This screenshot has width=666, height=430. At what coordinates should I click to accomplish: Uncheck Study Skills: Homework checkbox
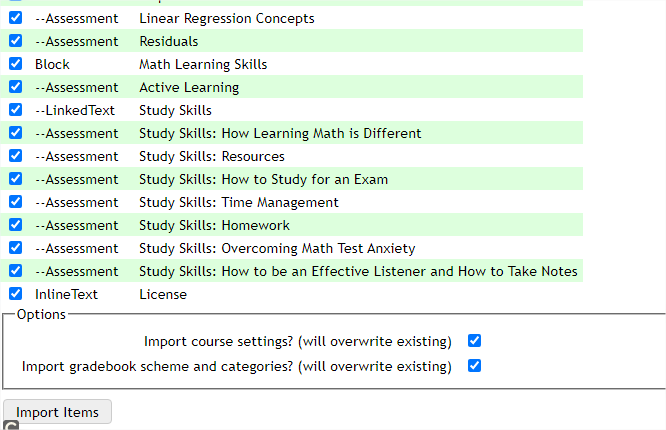[x=15, y=225]
